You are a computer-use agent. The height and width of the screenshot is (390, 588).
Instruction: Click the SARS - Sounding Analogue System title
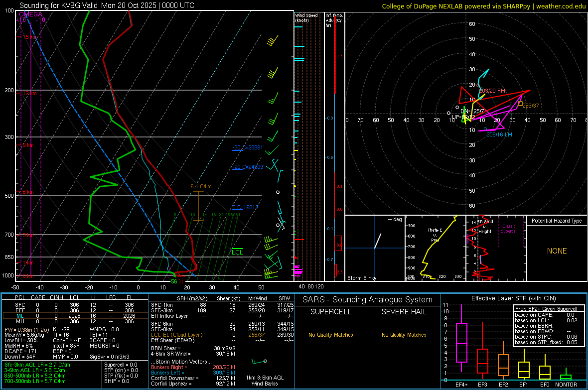point(367,300)
